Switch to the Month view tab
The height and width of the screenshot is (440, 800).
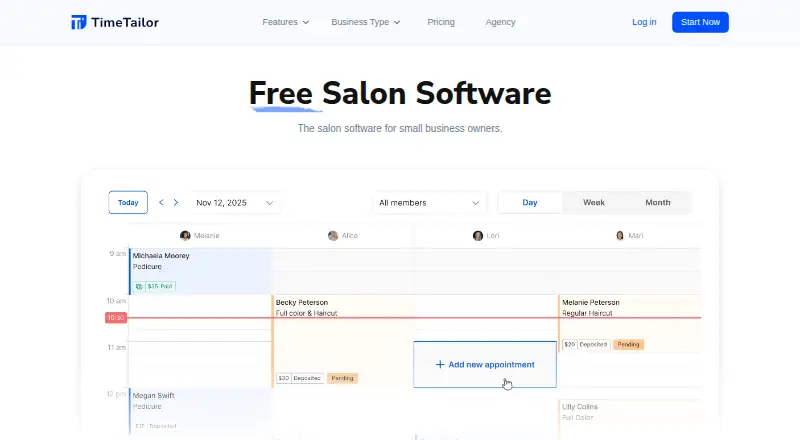658,203
